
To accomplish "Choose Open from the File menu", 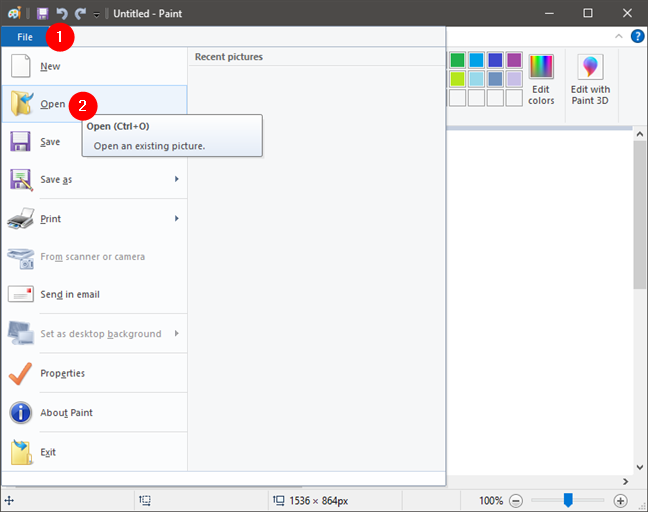I will 94,104.
